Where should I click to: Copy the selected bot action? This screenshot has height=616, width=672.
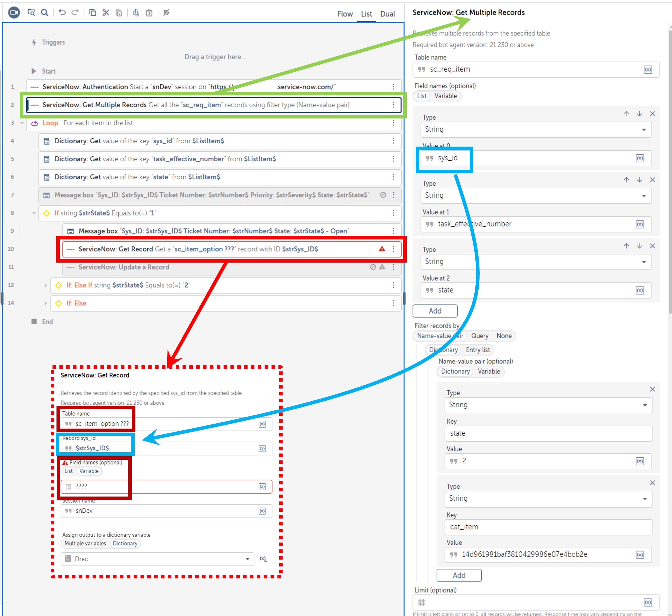tap(93, 13)
